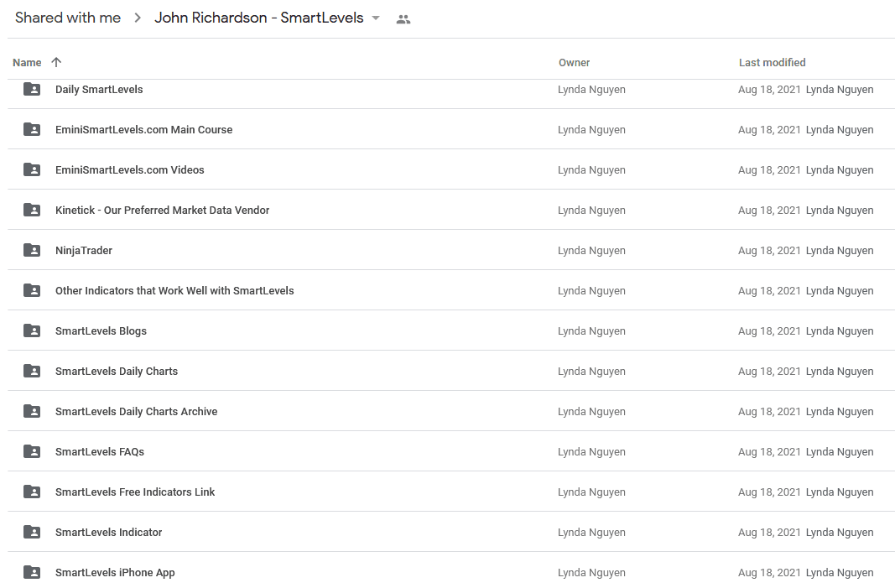Open the Daily SmartLevels shared folder icon
The height and width of the screenshot is (588, 895).
point(31,89)
